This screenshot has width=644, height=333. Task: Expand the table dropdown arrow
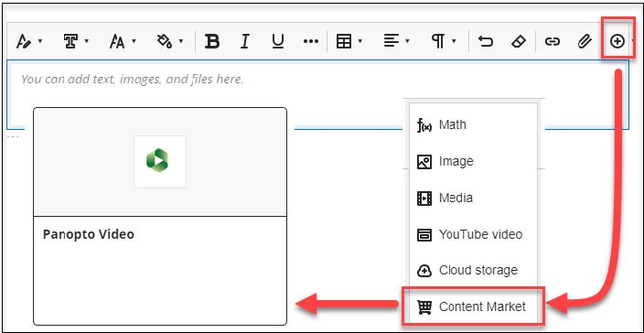point(360,41)
